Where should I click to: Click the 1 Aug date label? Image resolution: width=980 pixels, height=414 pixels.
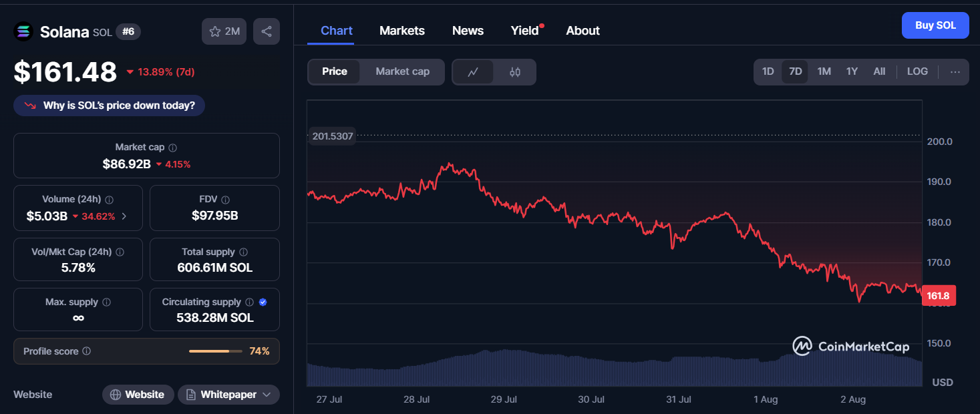click(x=766, y=399)
